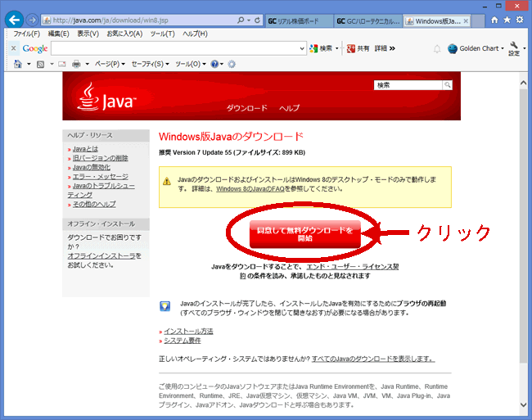This screenshot has height=420, width=532.
Task: Open a new tab with the blank tab button
Action: tap(478, 21)
